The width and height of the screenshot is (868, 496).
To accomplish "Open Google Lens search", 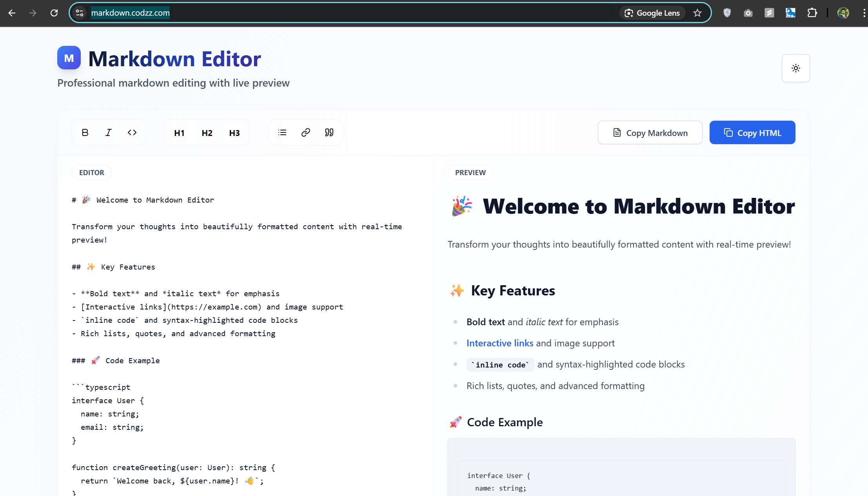I will pyautogui.click(x=652, y=13).
